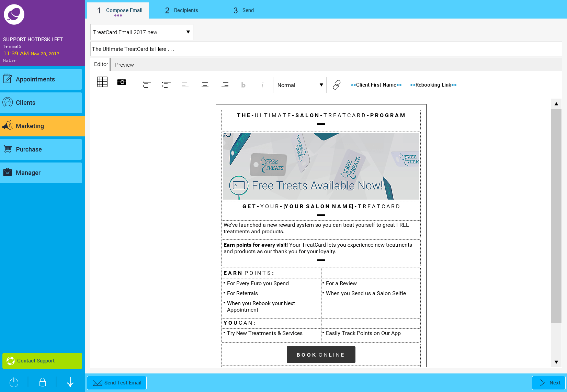Click the Send Test Email button
The height and width of the screenshot is (392, 567).
(116, 382)
